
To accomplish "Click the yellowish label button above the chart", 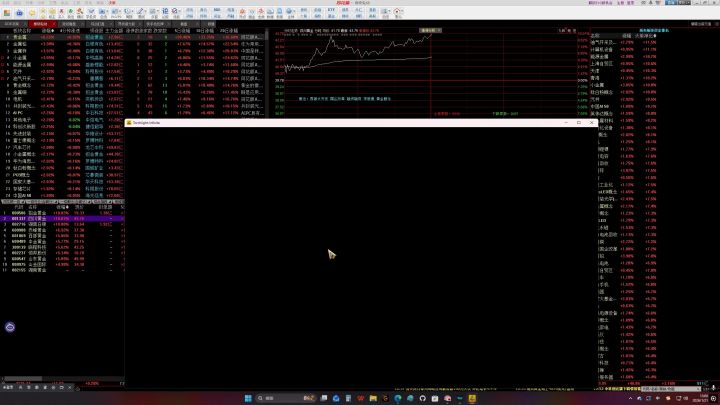I will click(x=430, y=30).
